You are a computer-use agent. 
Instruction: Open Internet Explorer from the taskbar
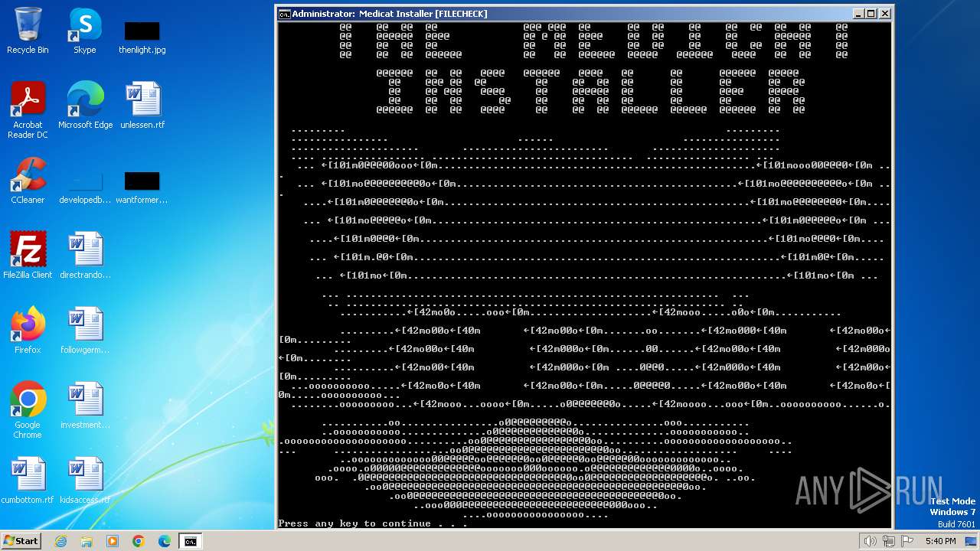[60, 541]
